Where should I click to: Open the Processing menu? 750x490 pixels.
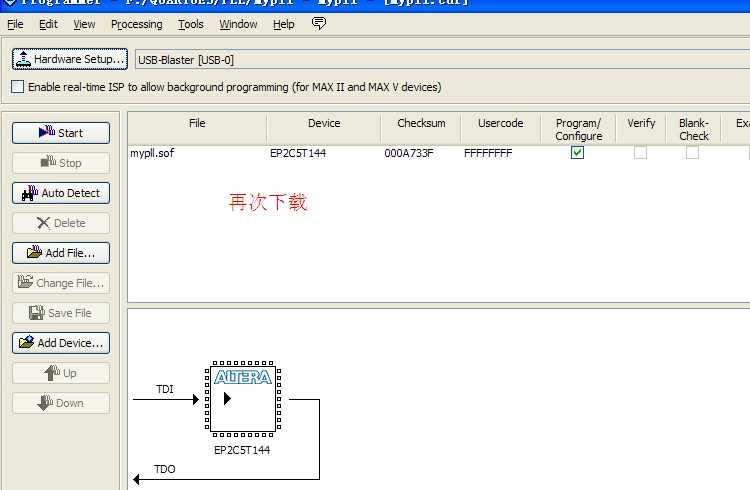point(137,24)
